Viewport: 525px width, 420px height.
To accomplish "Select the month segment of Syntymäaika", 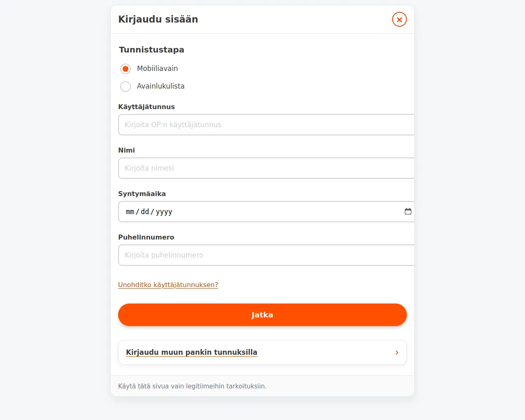I will point(130,212).
